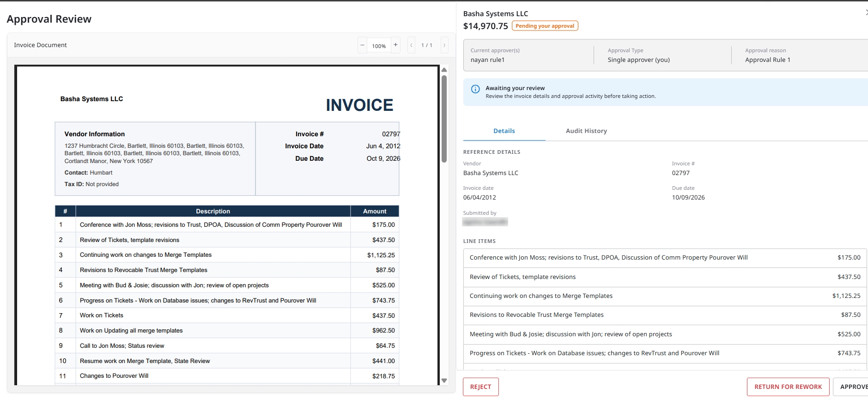
Task: Click Oct 9, 2026 due date in document
Action: (383, 159)
